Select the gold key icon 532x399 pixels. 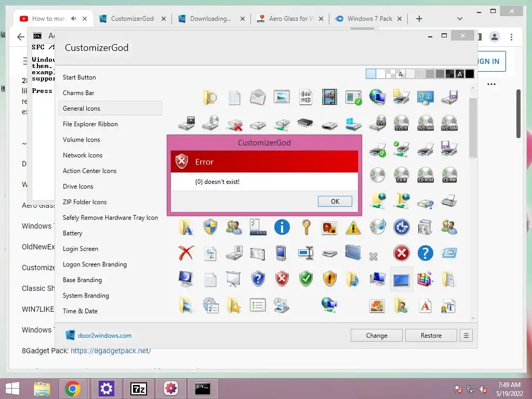[x=306, y=227]
